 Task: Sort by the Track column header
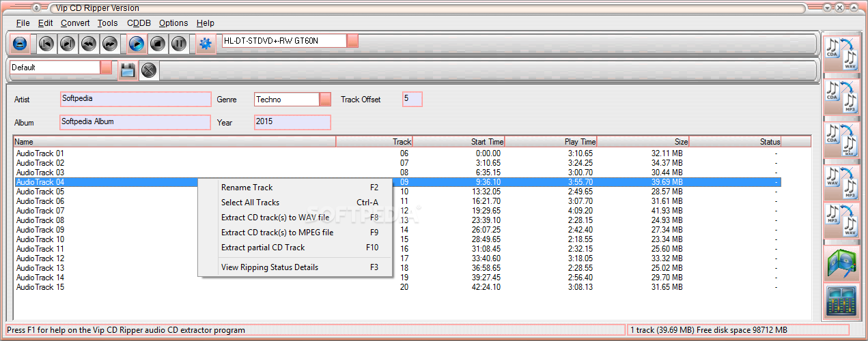point(374,142)
